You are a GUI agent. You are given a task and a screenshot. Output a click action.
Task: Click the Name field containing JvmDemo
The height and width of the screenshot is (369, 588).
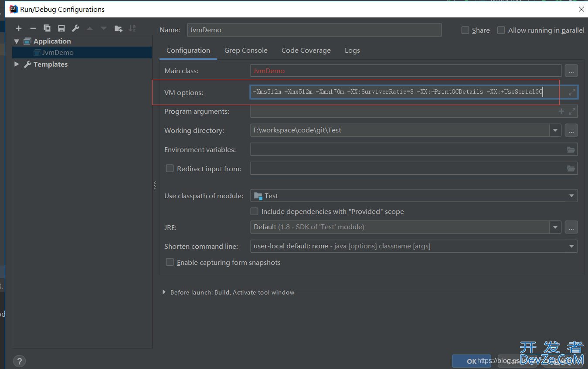coord(314,30)
